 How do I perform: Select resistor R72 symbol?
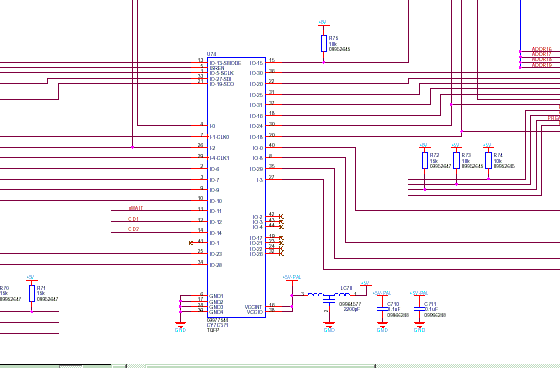click(425, 160)
